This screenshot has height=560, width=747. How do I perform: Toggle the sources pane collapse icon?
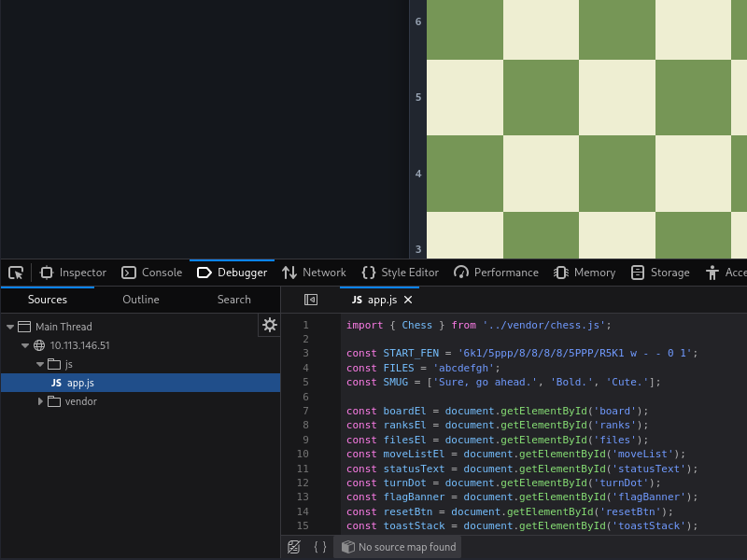click(311, 300)
